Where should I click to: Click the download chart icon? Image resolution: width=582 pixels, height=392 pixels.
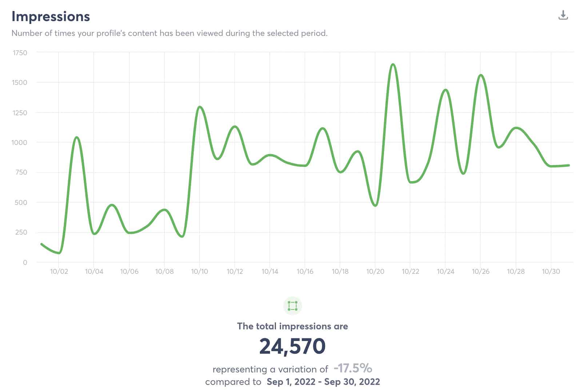pyautogui.click(x=563, y=15)
